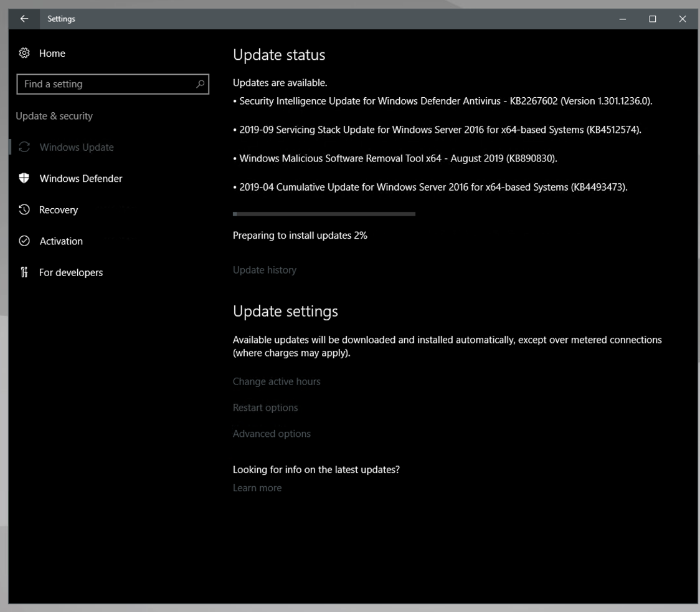Click the Servicing Stack Update KB4512574 entry
The width and height of the screenshot is (700, 612).
(x=437, y=130)
